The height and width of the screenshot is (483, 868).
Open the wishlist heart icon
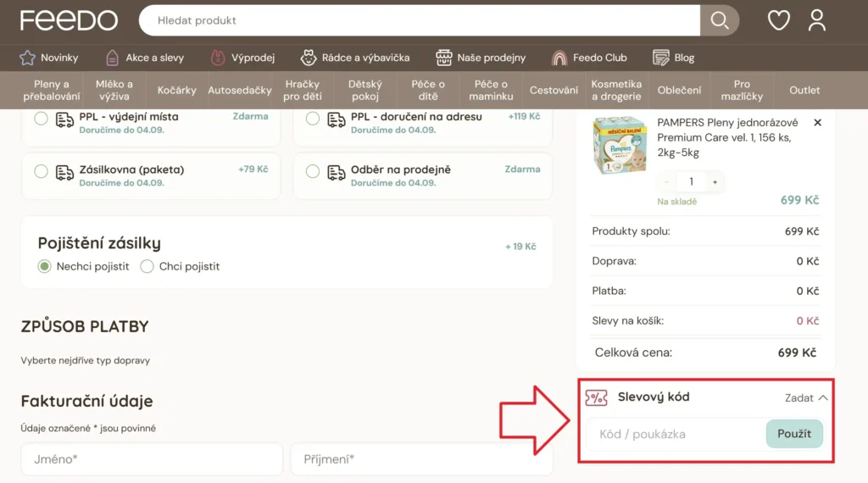[778, 20]
